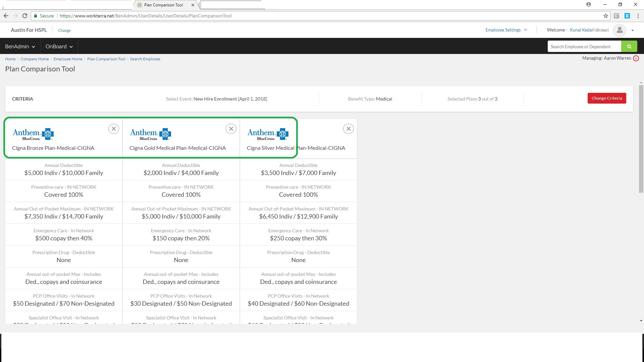Remove Cigna Bronze Plan with X icon
644x362 pixels.
coord(114,129)
